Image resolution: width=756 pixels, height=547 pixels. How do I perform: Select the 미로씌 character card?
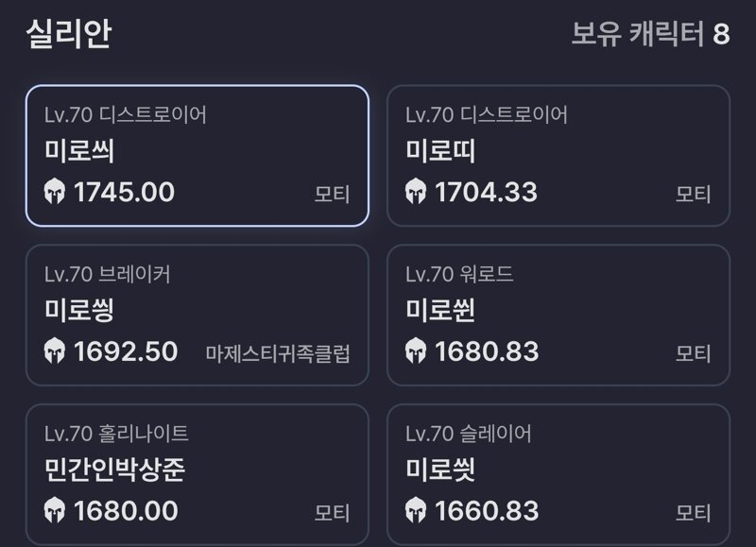pyautogui.click(x=198, y=156)
